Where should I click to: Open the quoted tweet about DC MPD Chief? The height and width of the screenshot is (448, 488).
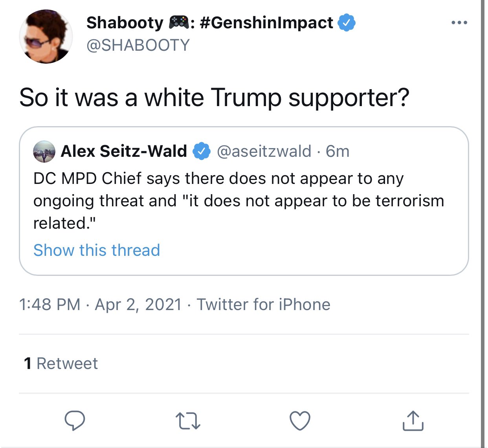pyautogui.click(x=244, y=201)
